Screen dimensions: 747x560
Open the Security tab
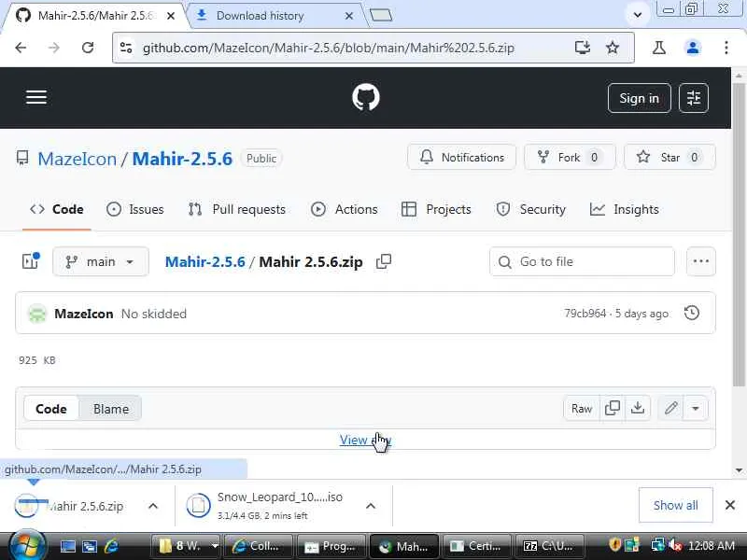click(x=530, y=209)
